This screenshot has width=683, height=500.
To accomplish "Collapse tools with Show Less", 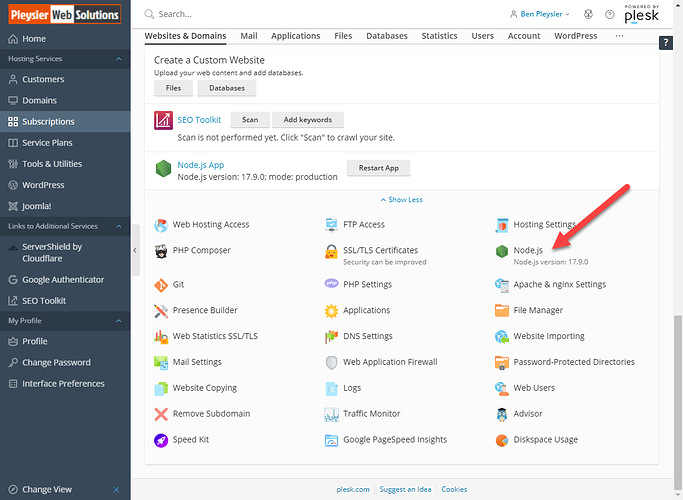I will click(x=401, y=199).
